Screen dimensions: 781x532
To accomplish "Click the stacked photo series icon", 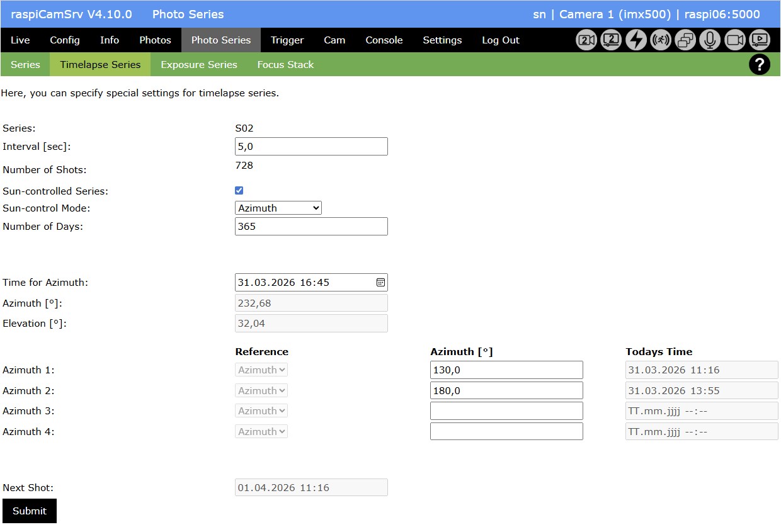I will [685, 40].
